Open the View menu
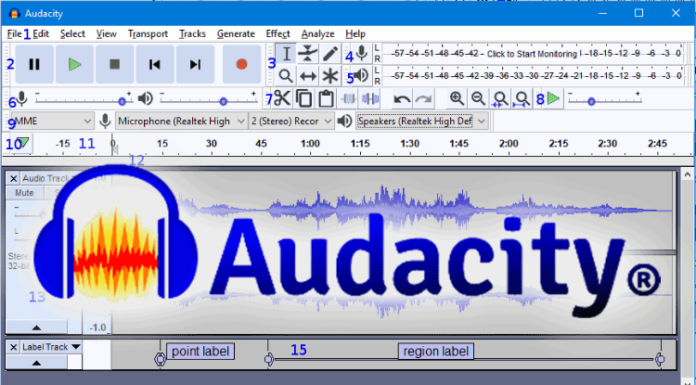The height and width of the screenshot is (385, 696). click(x=106, y=34)
